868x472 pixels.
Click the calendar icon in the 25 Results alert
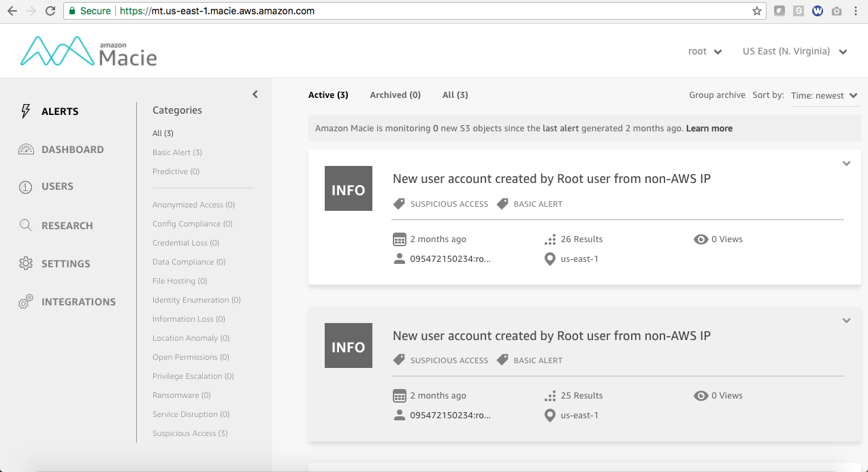point(400,396)
